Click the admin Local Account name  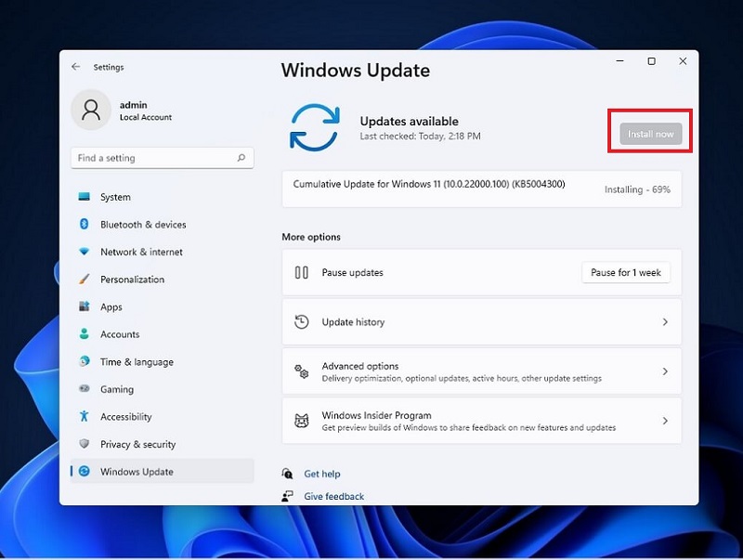point(146,111)
